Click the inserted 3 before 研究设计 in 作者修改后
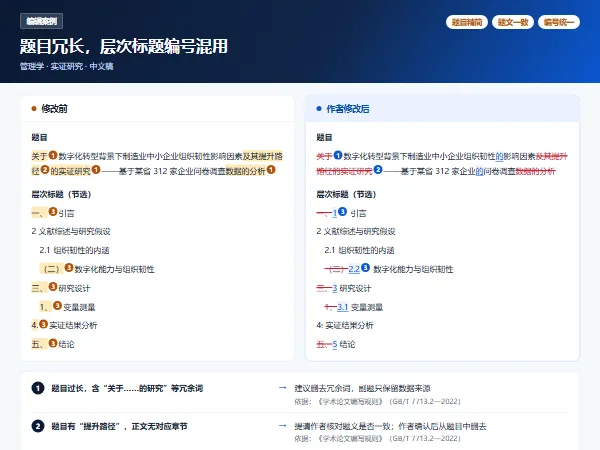This screenshot has width=600, height=450. tap(335, 289)
